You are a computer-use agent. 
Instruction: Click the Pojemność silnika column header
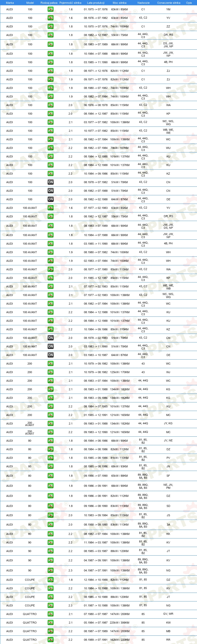tap(70, 3)
